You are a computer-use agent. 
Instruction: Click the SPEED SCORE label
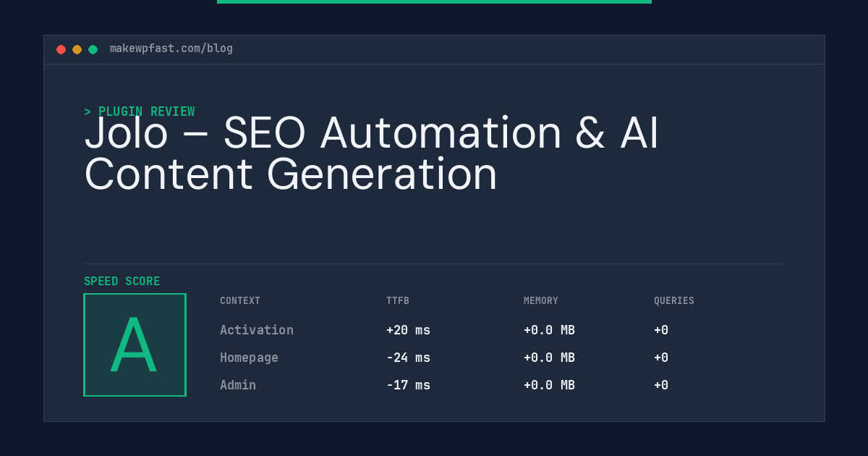click(x=122, y=282)
